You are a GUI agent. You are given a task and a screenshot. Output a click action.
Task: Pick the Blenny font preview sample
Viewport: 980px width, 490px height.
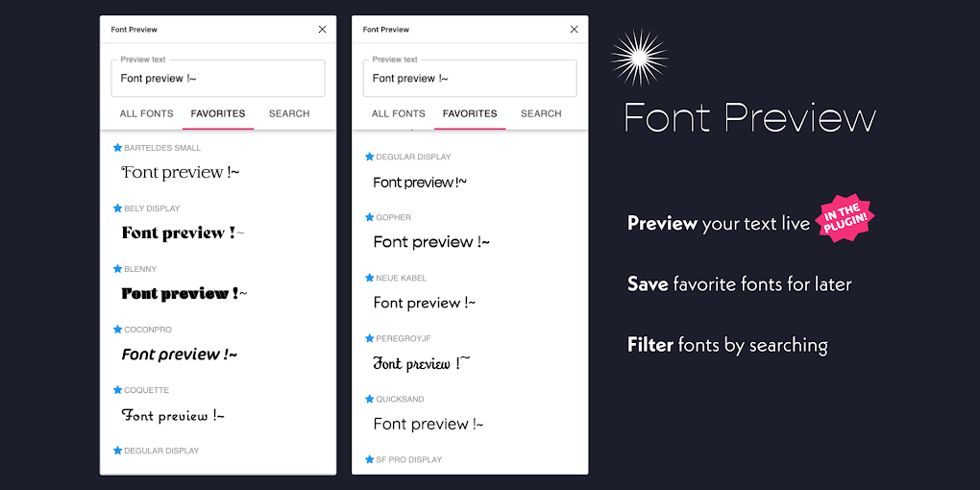coord(184,293)
